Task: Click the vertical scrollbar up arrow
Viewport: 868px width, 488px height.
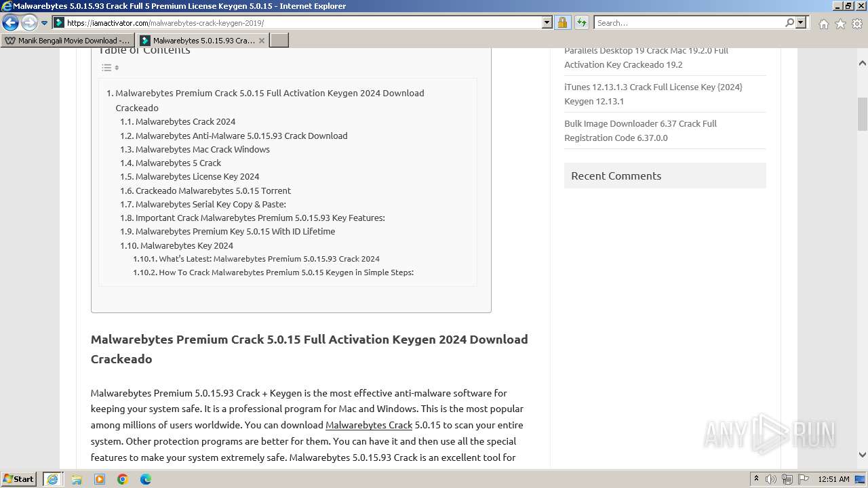Action: pyautogui.click(x=862, y=63)
